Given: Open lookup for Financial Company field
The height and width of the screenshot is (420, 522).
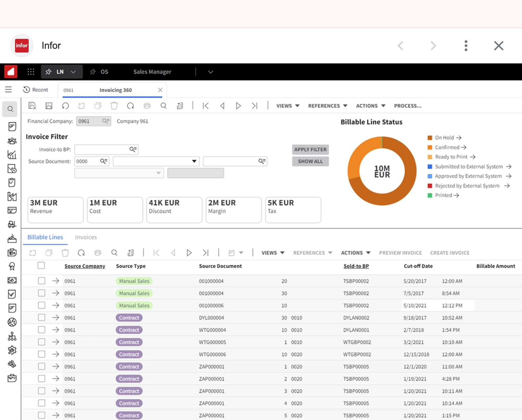Looking at the screenshot, I should tap(106, 121).
